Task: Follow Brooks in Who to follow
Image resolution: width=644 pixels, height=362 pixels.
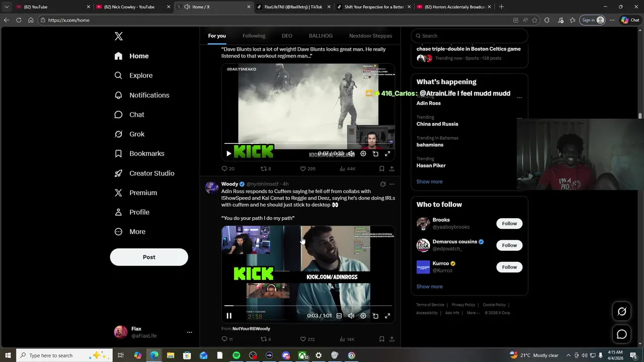Action: (509, 224)
